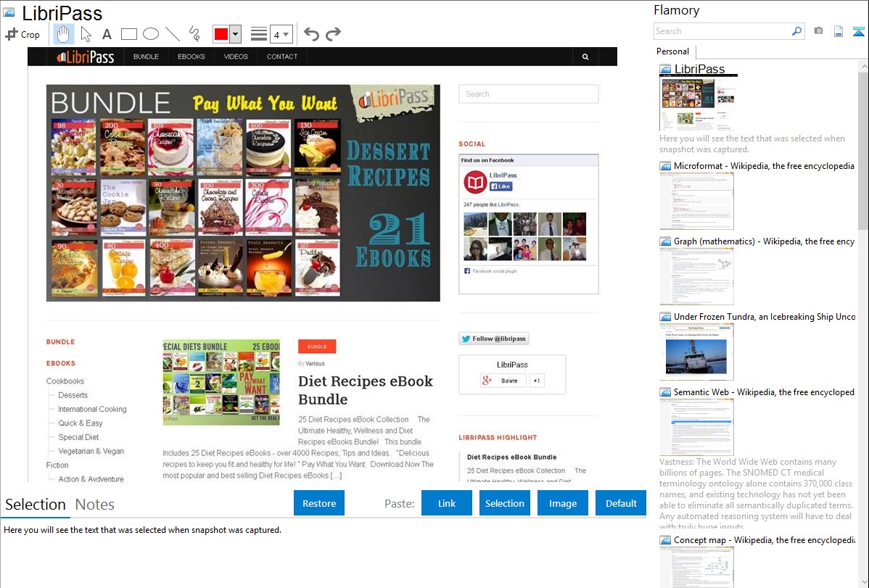The image size is (869, 588).
Task: Open the Under Frozen Tundra snapshot thumbnail
Action: click(696, 352)
